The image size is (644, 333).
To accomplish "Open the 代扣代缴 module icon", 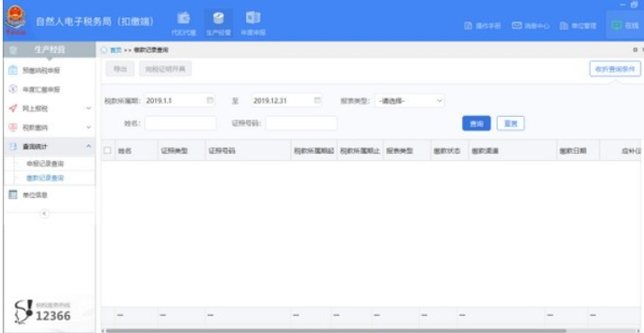I will [184, 23].
